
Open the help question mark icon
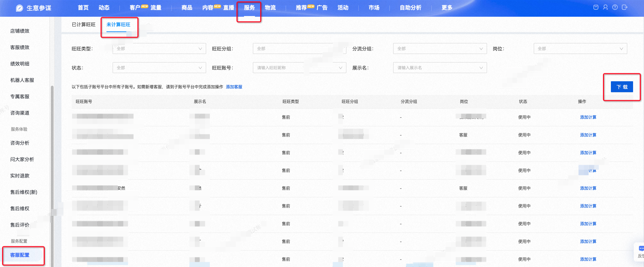615,7
